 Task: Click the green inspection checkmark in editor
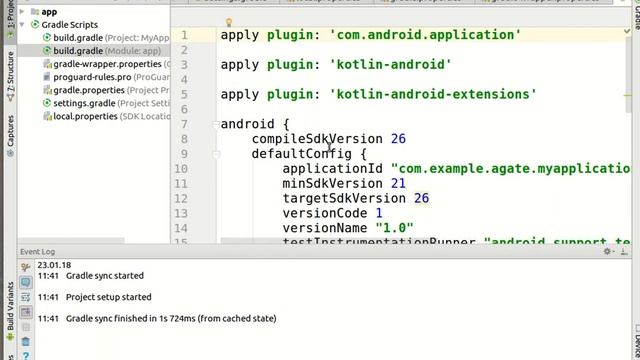coord(627,31)
